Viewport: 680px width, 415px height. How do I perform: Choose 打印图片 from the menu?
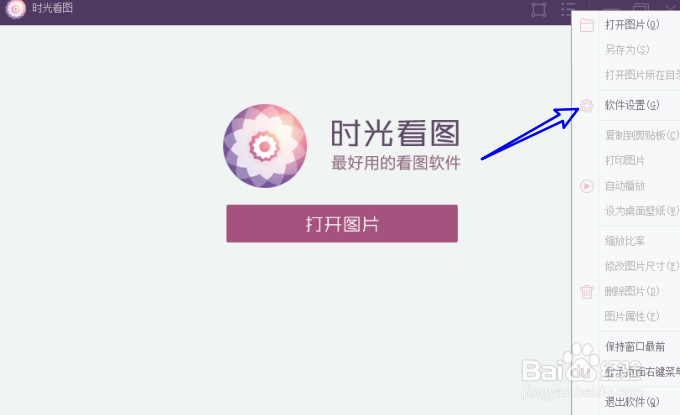click(x=625, y=160)
